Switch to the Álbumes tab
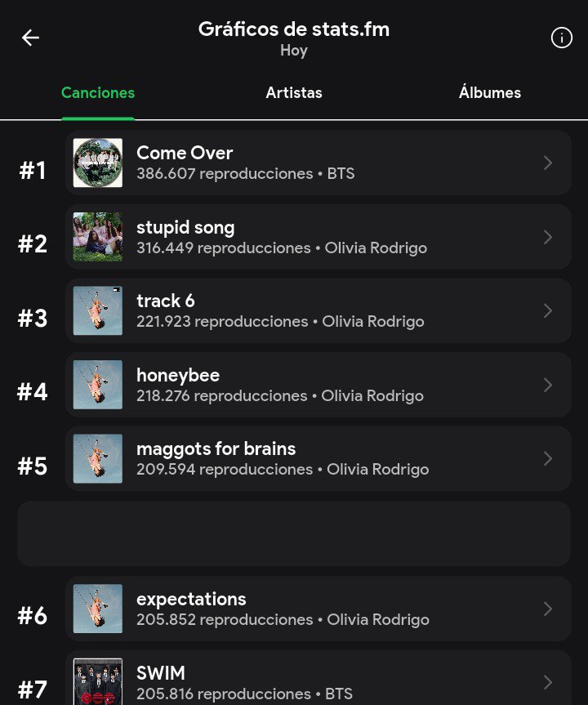The image size is (588, 705). click(x=489, y=92)
